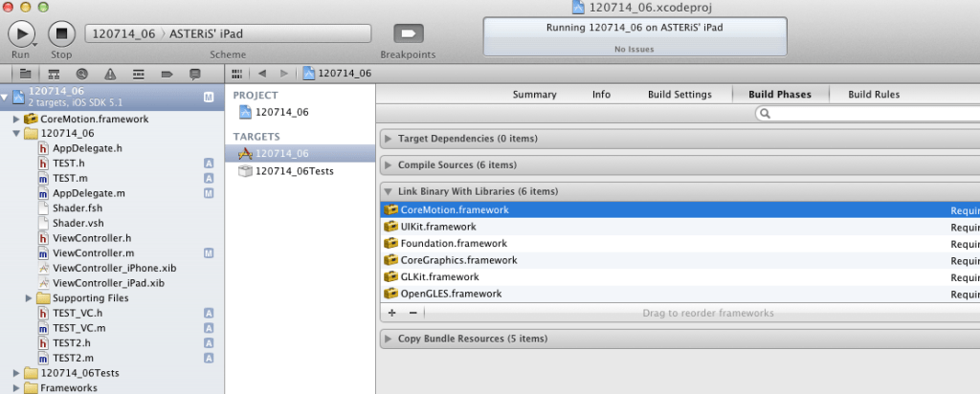
Task: Go back with the jump bar arrow
Action: pos(262,74)
